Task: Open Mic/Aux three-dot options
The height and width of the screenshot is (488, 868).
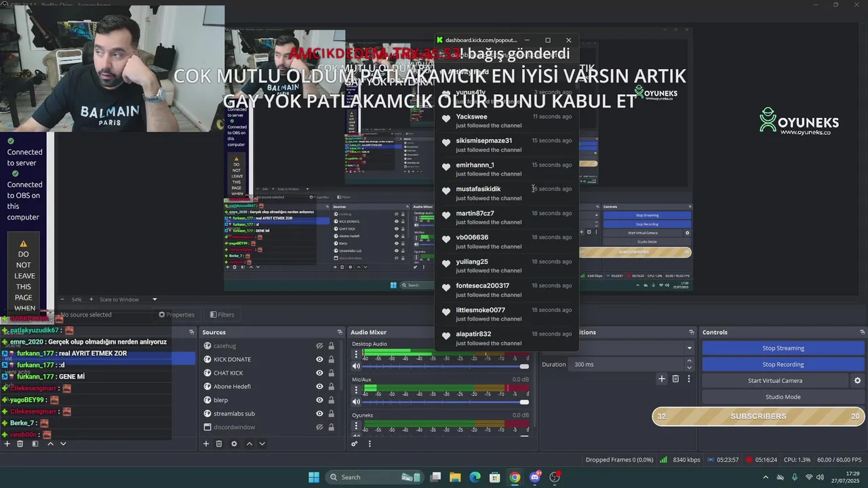Action: tap(356, 390)
